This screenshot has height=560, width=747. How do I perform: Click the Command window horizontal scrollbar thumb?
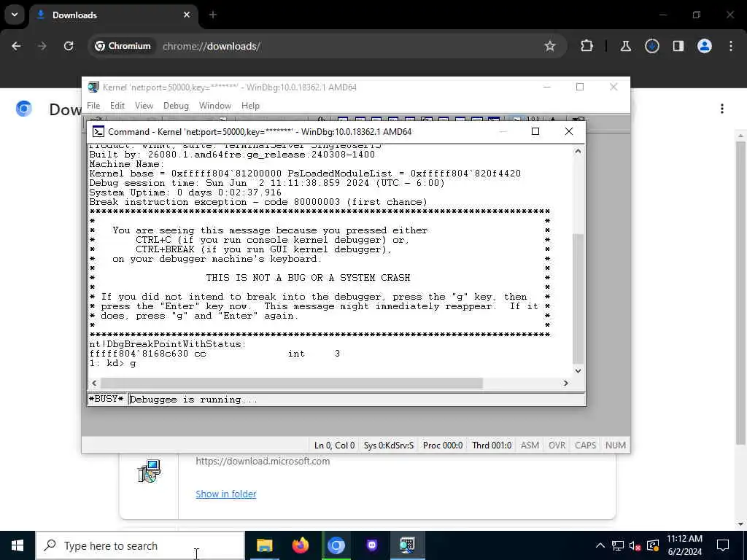pyautogui.click(x=292, y=383)
